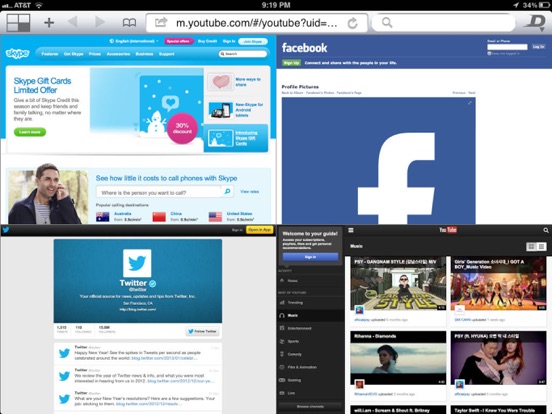The width and height of the screenshot is (552, 414).
Task: Click Twitter bird icon in top bar
Action: point(6,230)
